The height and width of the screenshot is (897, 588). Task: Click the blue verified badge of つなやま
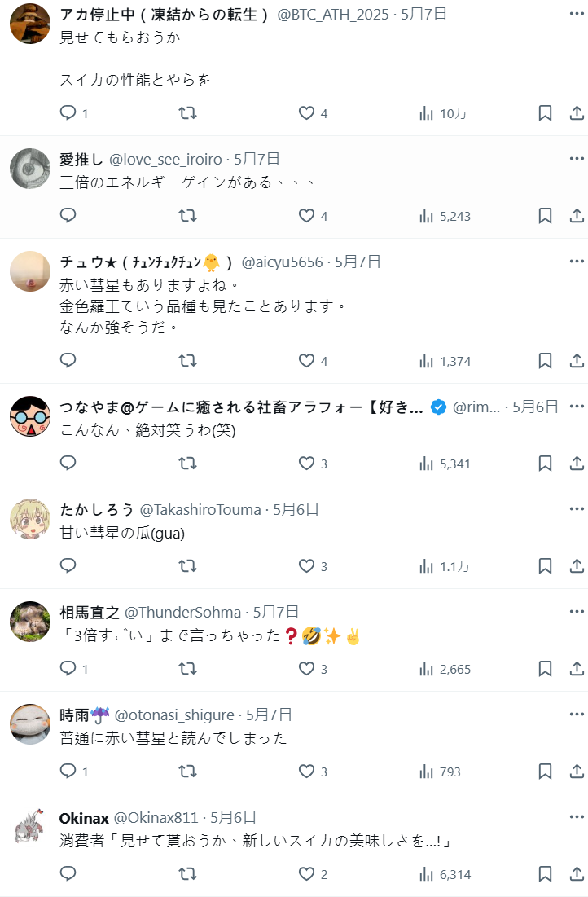(438, 407)
